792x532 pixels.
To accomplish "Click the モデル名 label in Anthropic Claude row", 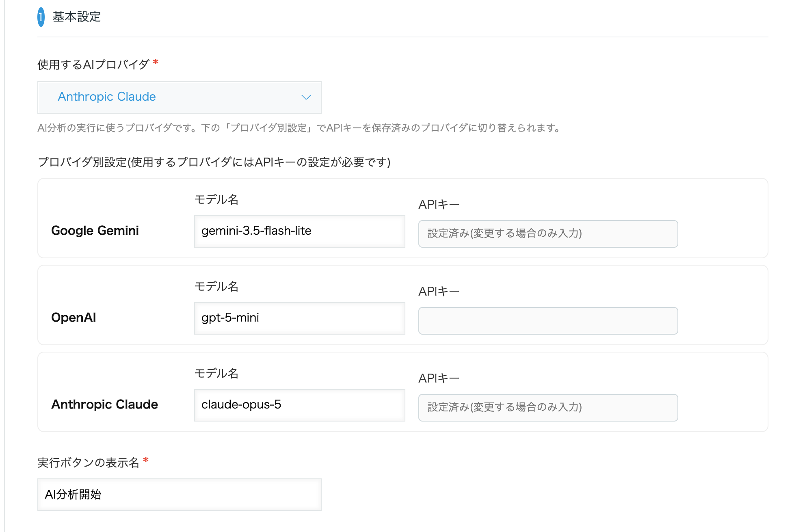I will [216, 373].
